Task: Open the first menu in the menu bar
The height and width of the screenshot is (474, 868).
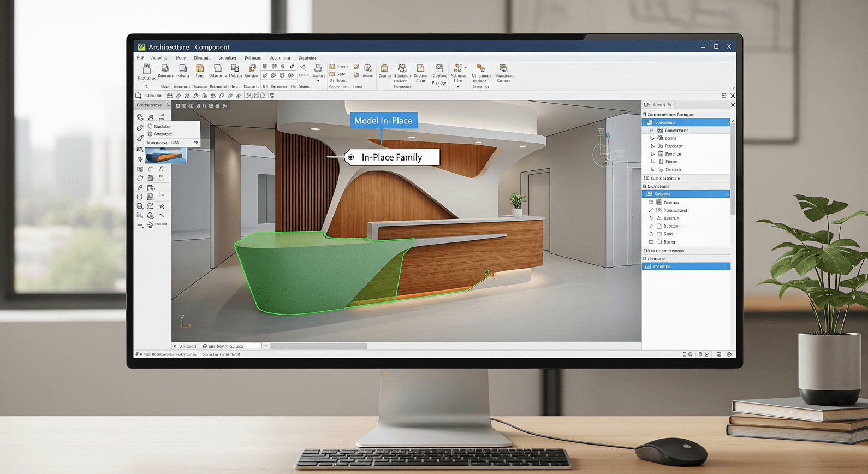Action: click(140, 58)
